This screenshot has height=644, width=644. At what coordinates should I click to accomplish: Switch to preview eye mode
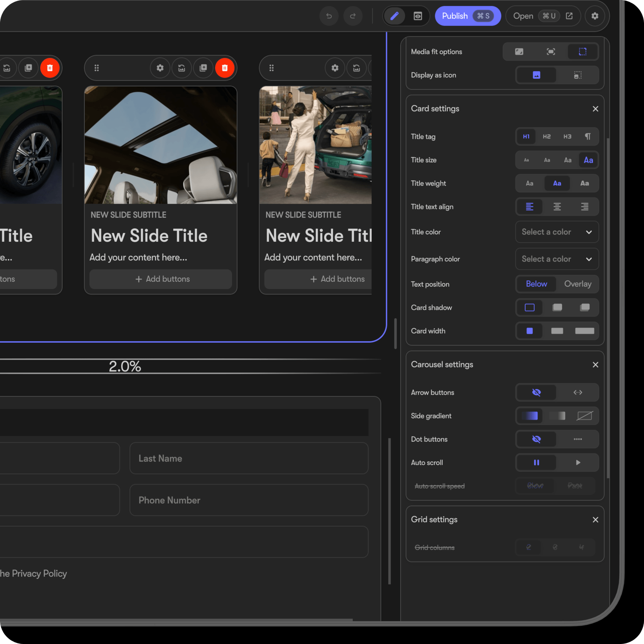coord(418,16)
